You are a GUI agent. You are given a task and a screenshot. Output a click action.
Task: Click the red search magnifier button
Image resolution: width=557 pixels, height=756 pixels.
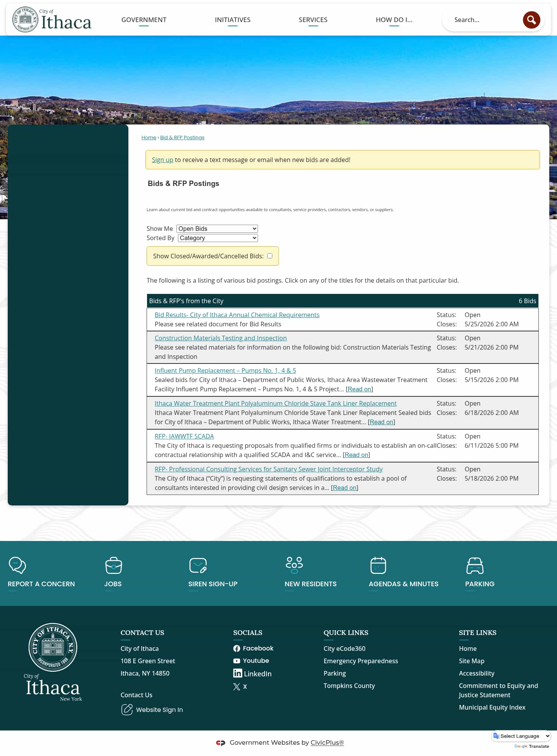tap(531, 20)
